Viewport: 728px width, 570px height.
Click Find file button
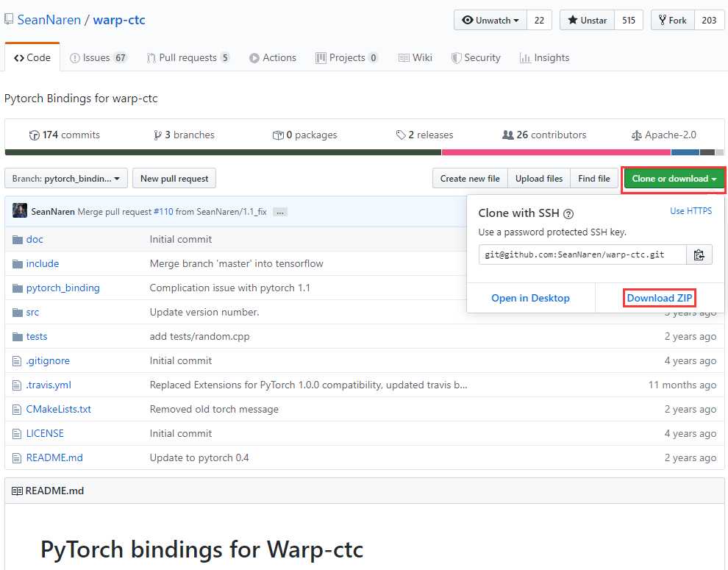point(594,179)
